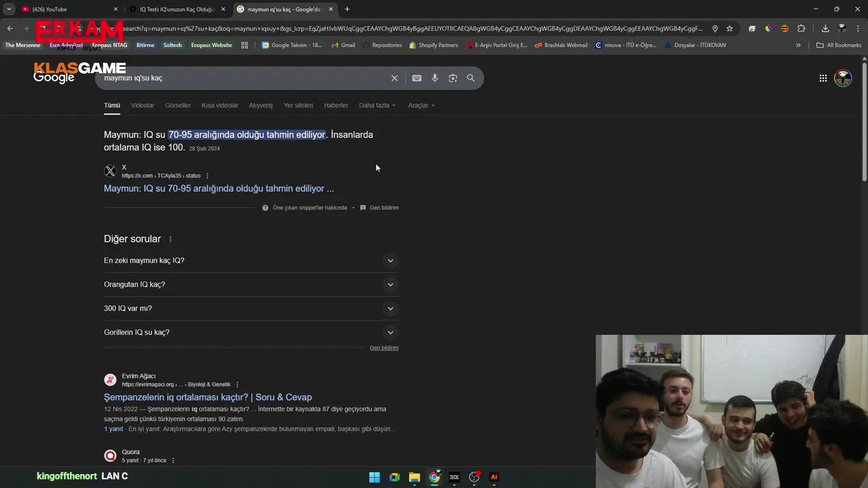Open Google Meet from the taskbar
This screenshot has height=488, width=868.
pos(395,477)
